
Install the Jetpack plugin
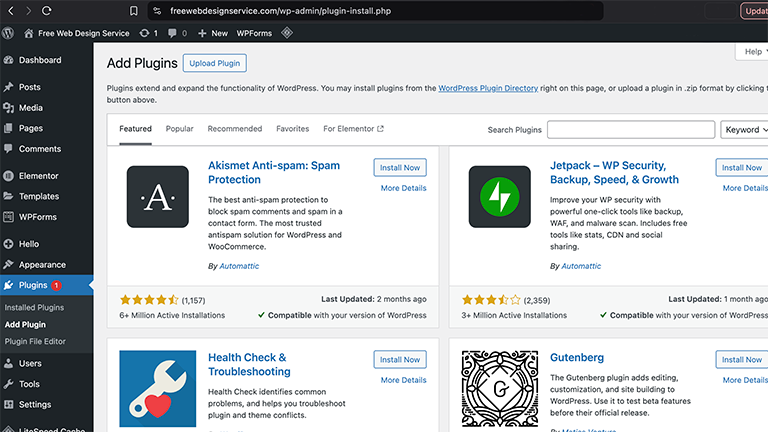pos(742,168)
